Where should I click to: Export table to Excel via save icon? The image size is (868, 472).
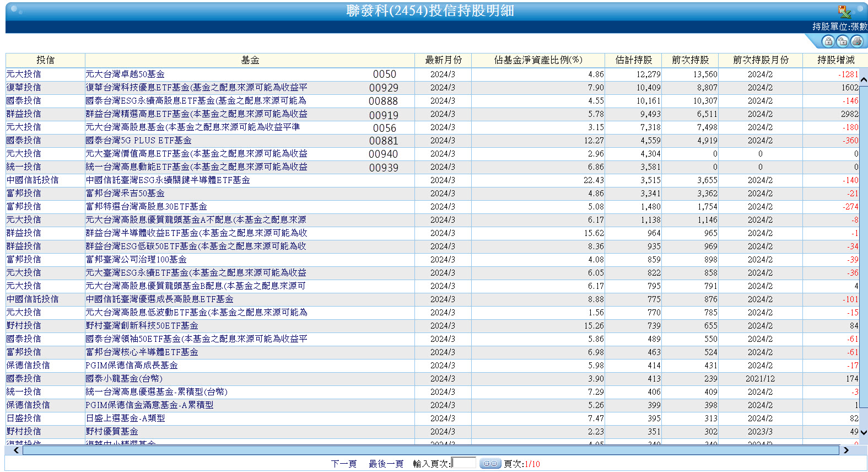pos(844,11)
